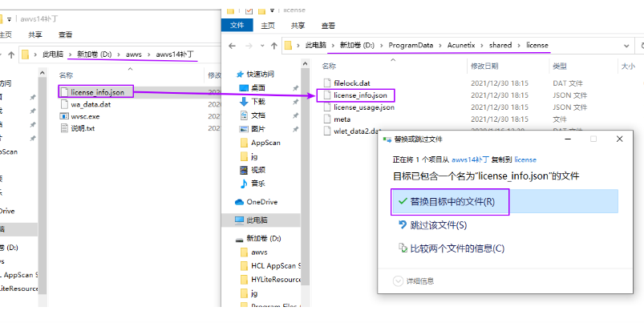This screenshot has height=323, width=644.
Task: Click ProgramData in the address breadcrumb
Action: (411, 46)
